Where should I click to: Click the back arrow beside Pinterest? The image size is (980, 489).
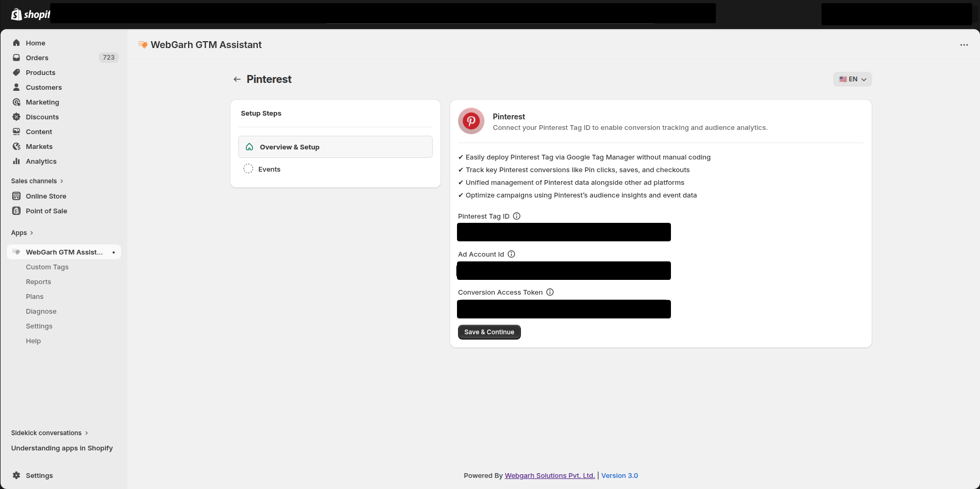[237, 79]
